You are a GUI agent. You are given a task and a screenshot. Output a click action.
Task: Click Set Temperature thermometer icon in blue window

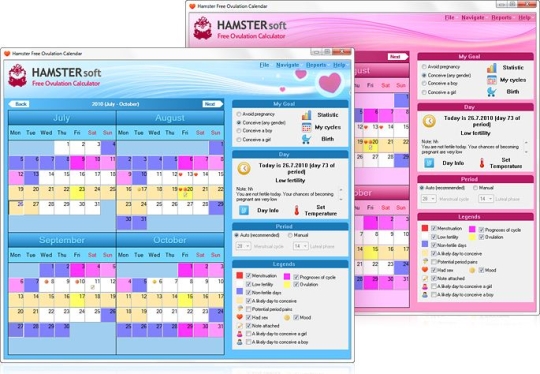coord(297,210)
